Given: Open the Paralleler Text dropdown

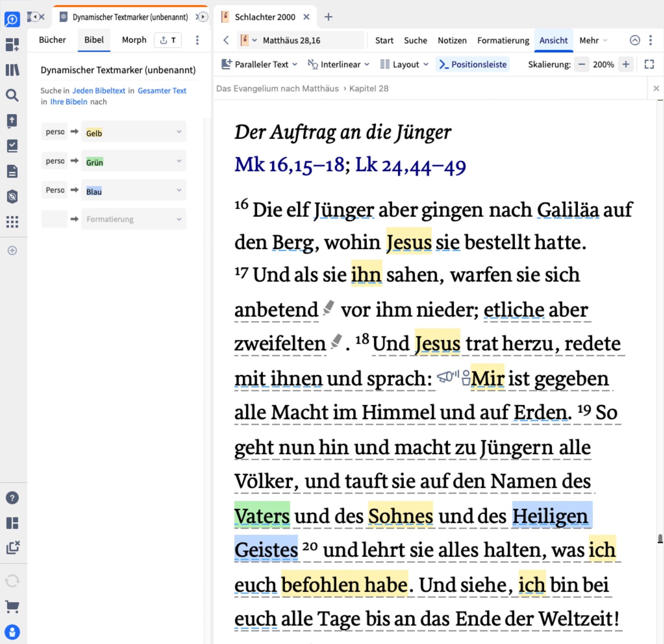Looking at the screenshot, I should pyautogui.click(x=259, y=64).
